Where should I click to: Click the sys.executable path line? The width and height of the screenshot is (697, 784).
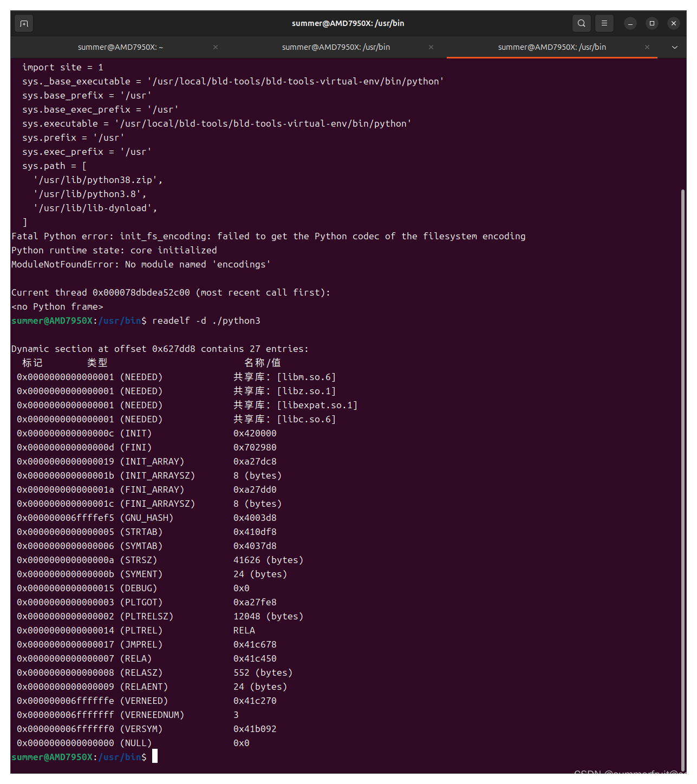[x=217, y=123]
